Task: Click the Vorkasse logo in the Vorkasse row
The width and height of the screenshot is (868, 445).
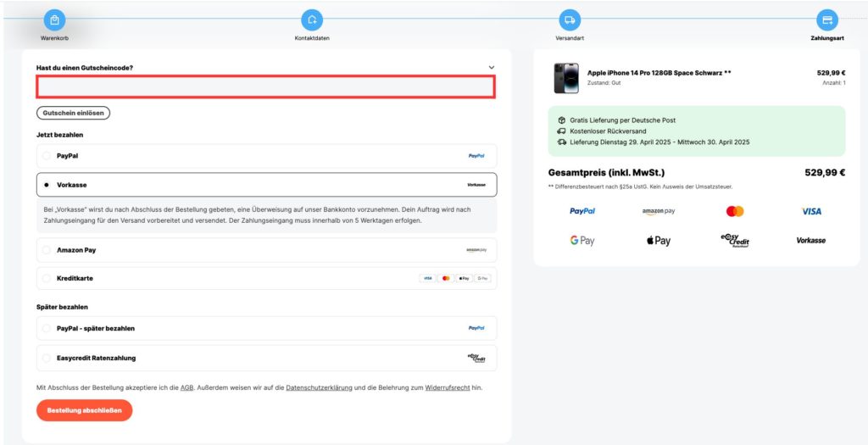Action: [x=476, y=185]
